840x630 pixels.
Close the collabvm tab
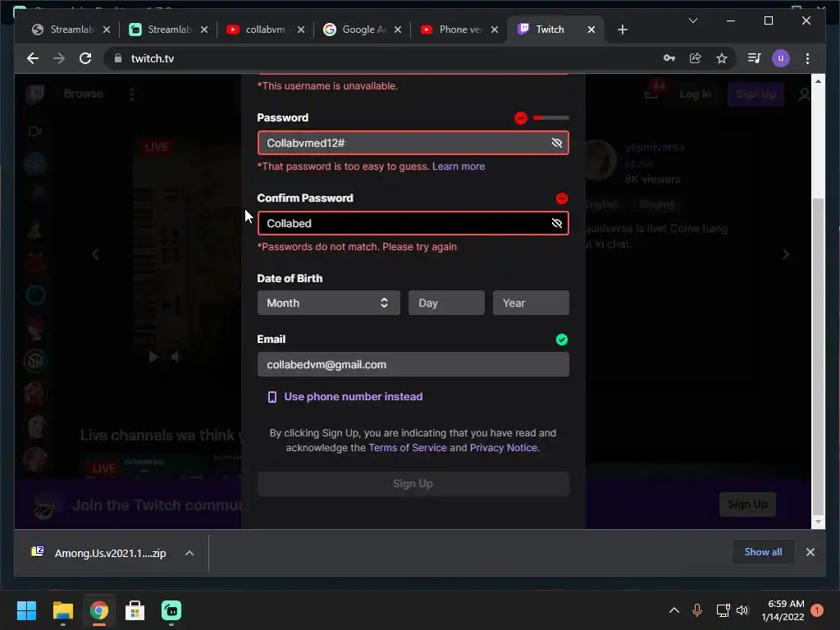point(300,30)
